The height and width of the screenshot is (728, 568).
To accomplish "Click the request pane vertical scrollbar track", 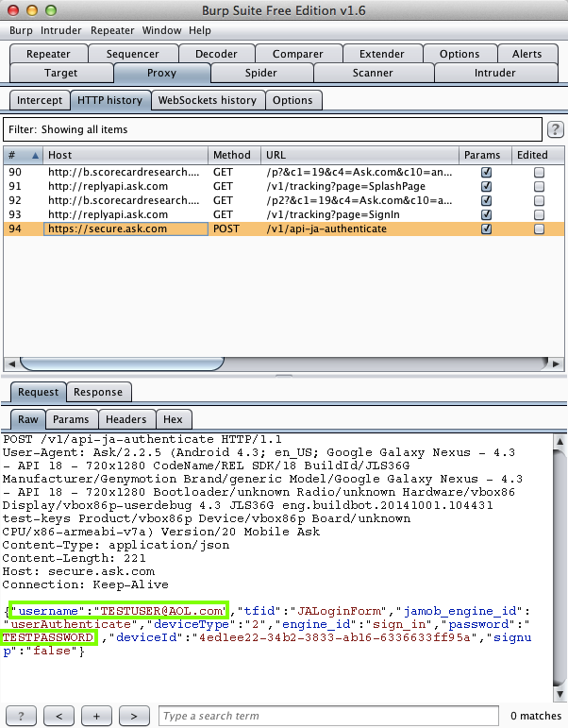I will 560,567.
